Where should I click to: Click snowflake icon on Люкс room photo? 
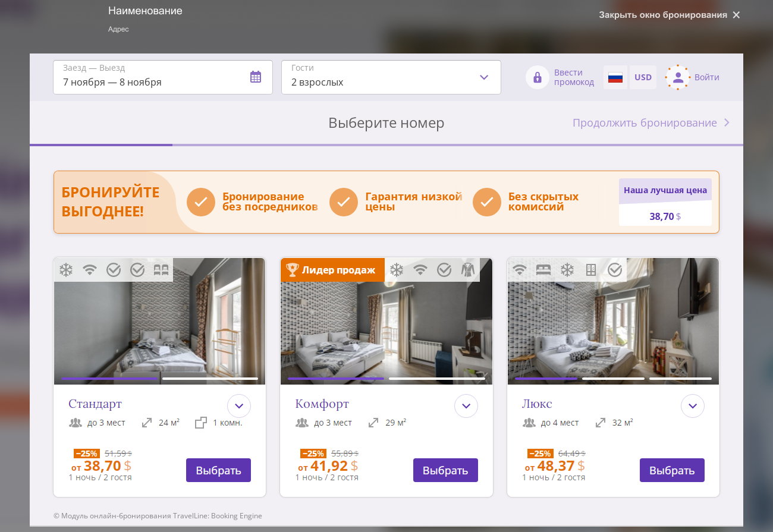(567, 270)
